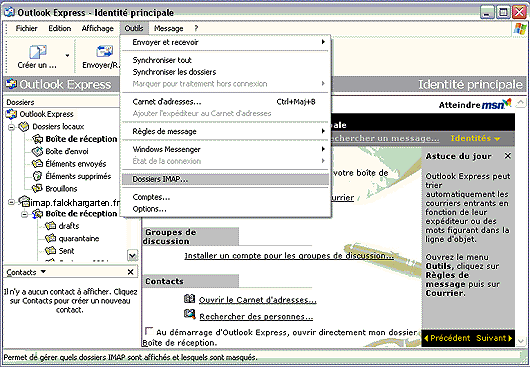Click the find people icon beside Rechercher
The height and width of the screenshot is (367, 530).
(190, 315)
